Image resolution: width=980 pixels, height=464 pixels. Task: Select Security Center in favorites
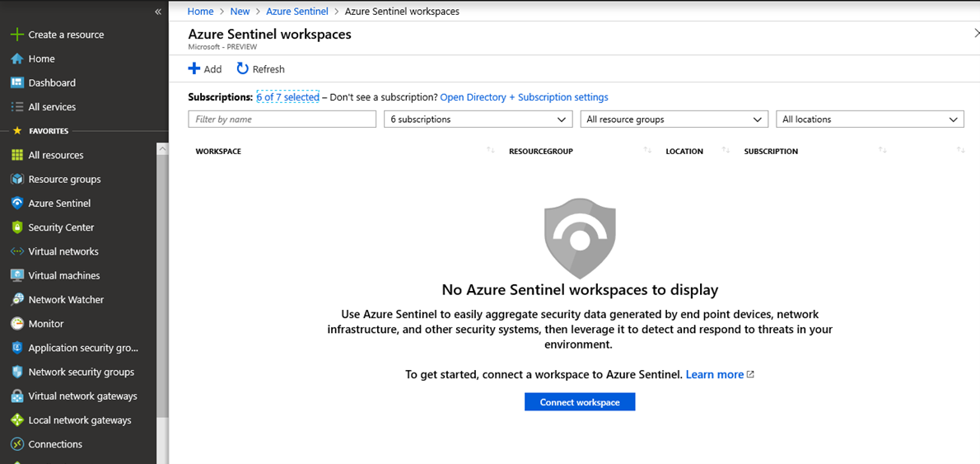click(61, 227)
